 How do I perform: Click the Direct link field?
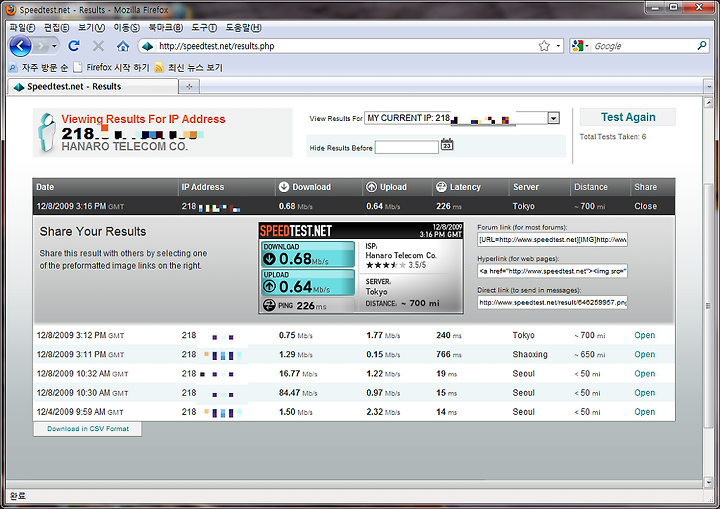(x=552, y=302)
